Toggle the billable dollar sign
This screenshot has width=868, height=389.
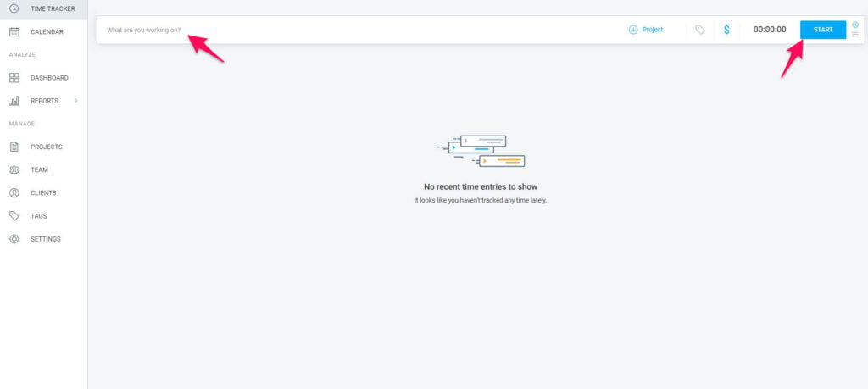(726, 30)
